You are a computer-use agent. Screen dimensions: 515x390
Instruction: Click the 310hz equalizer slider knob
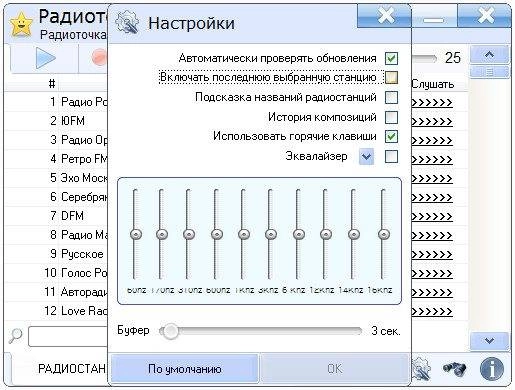pos(189,234)
